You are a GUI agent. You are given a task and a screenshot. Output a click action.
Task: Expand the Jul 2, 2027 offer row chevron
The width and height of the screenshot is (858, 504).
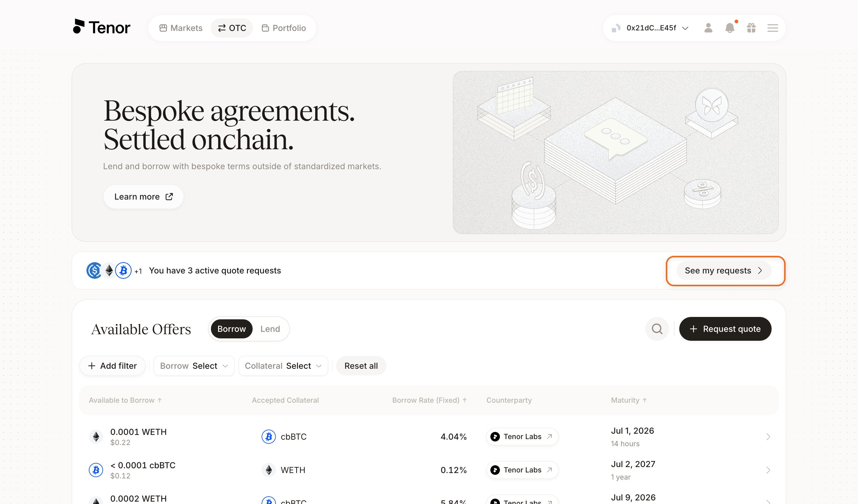(768, 470)
